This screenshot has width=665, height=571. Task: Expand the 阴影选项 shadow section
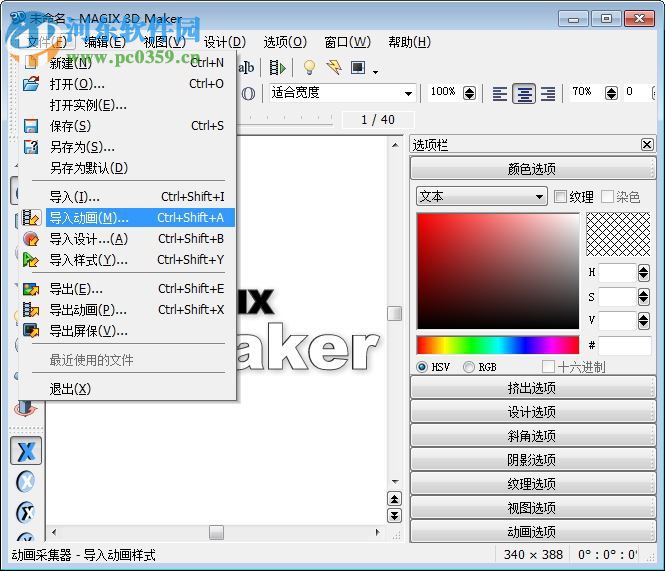[533, 459]
